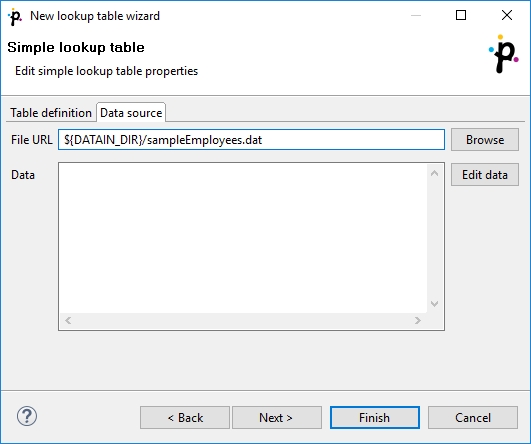Proceed using the Next button
This screenshot has height=444, width=531.
pos(277,418)
